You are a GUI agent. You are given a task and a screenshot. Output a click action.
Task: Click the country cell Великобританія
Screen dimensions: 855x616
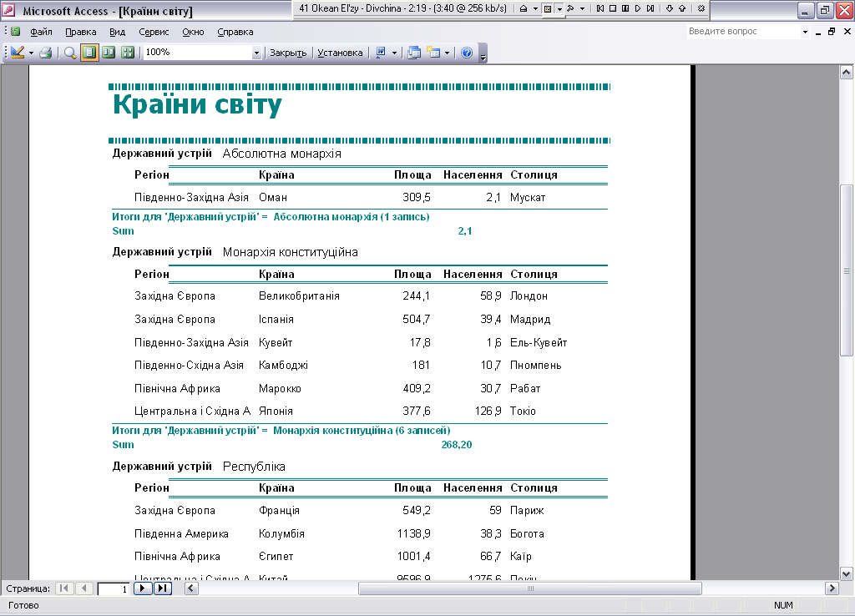299,296
